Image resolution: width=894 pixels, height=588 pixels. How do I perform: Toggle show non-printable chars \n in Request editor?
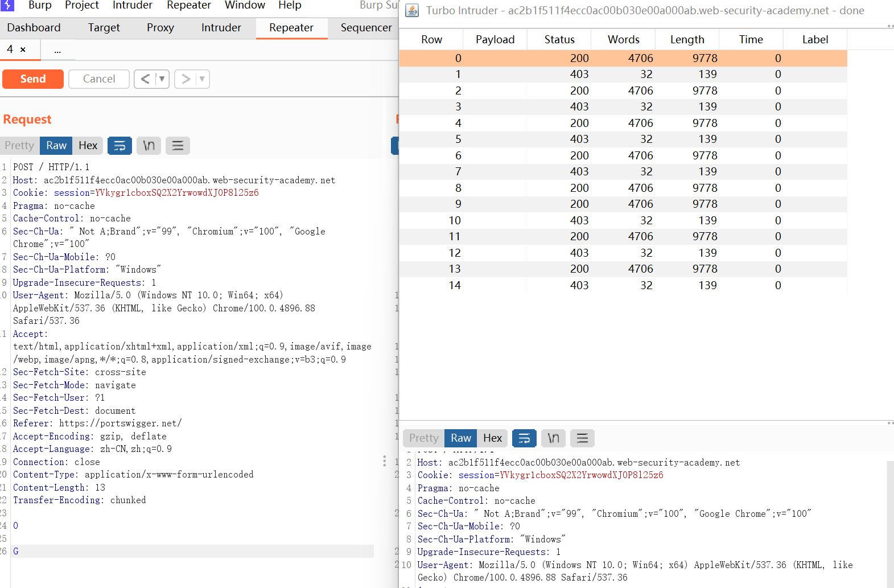pos(149,146)
